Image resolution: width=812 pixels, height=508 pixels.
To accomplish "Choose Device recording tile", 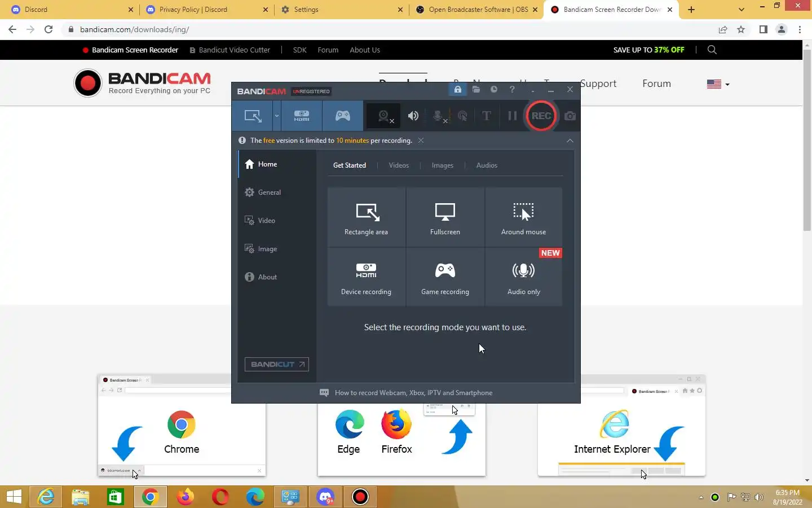I will (366, 277).
